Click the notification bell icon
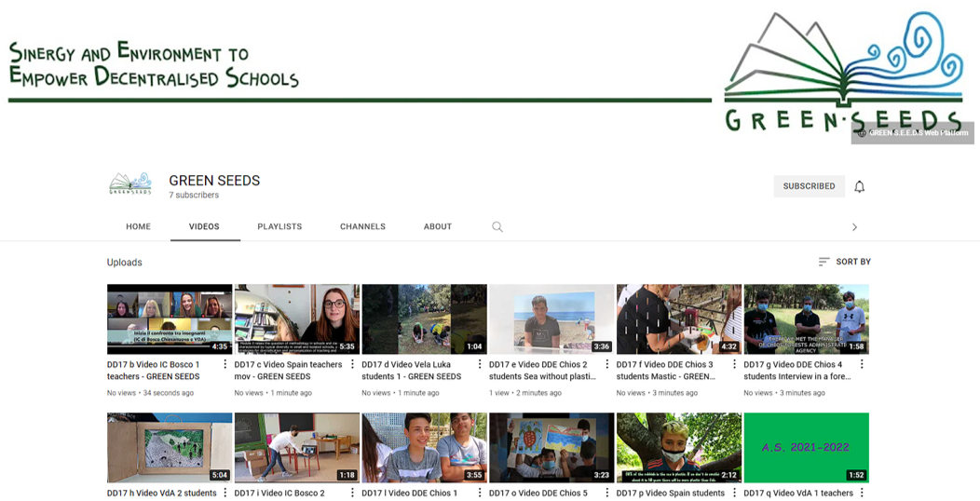980x501 pixels. point(860,186)
